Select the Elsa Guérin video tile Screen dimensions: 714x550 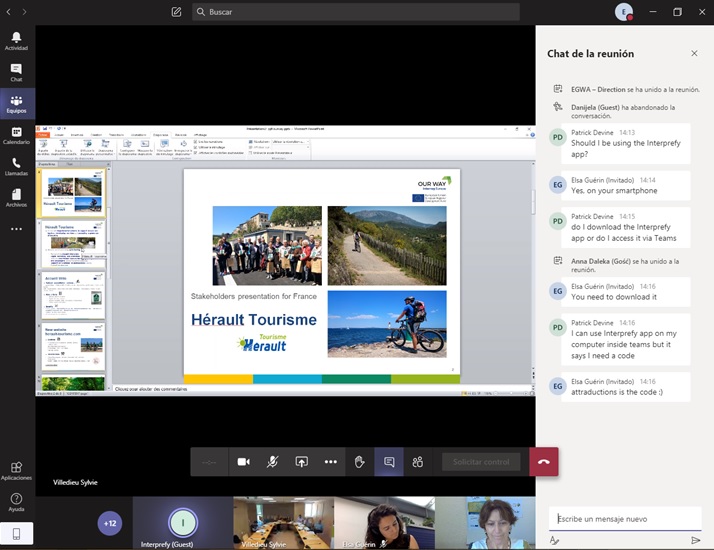point(384,523)
